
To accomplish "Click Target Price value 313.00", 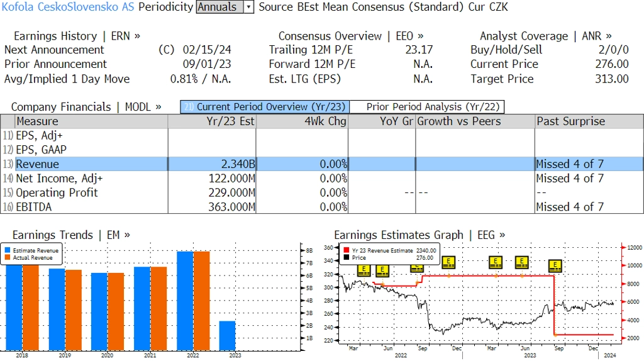I will 612,79.
